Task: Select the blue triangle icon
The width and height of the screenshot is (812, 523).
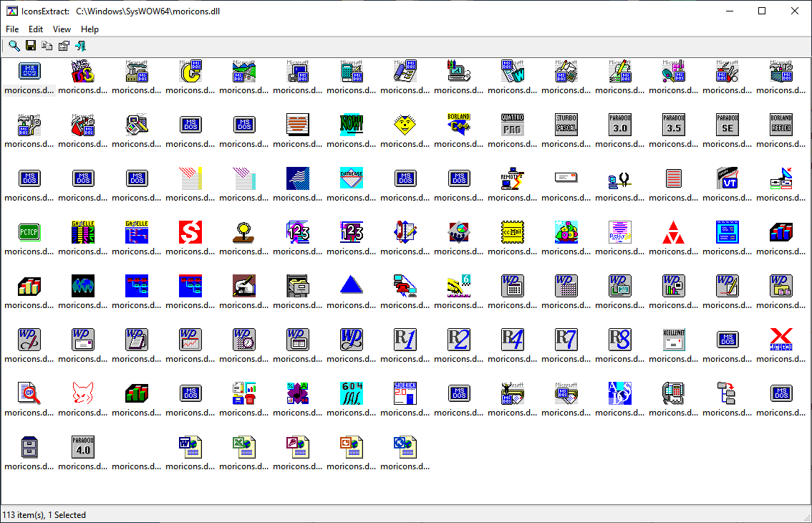Action: coord(352,285)
